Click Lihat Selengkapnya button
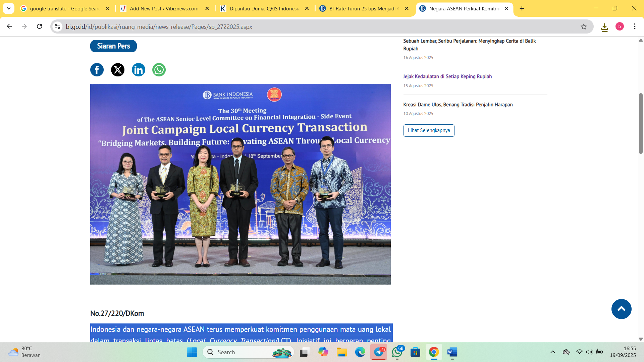The width and height of the screenshot is (644, 362). click(x=429, y=130)
